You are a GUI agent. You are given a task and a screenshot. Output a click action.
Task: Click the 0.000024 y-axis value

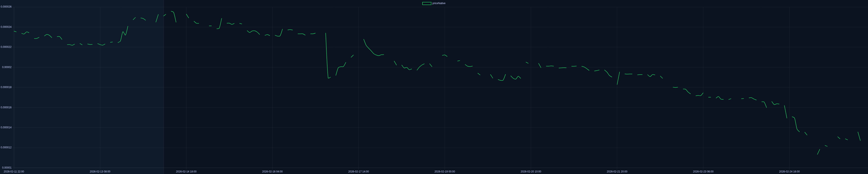(x=6, y=27)
